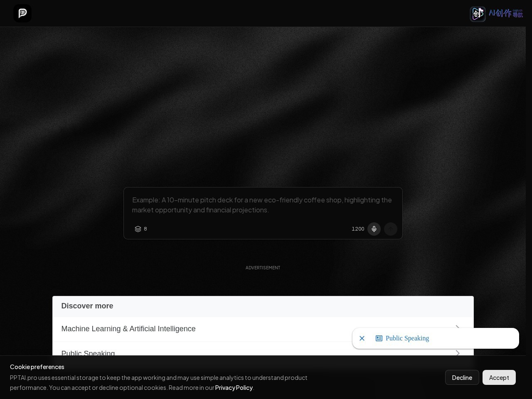The image size is (532, 399).
Task: Open the Public Speaking row in Discover more
Action: tap(263, 349)
